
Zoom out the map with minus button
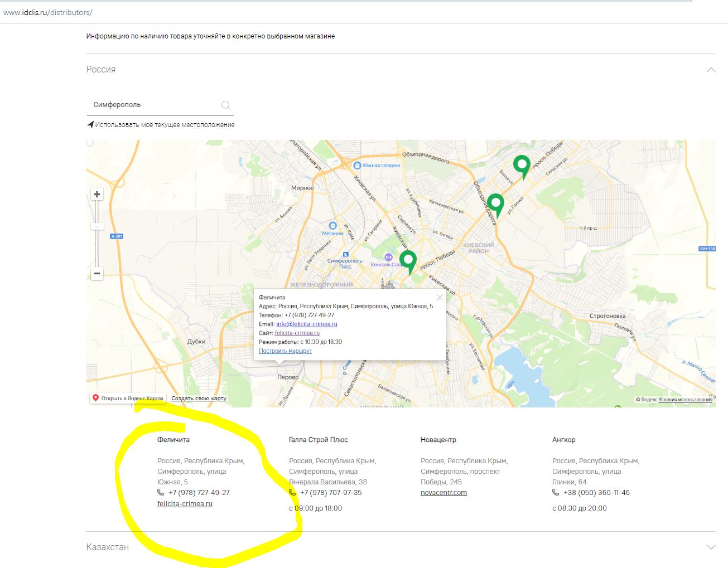97,273
